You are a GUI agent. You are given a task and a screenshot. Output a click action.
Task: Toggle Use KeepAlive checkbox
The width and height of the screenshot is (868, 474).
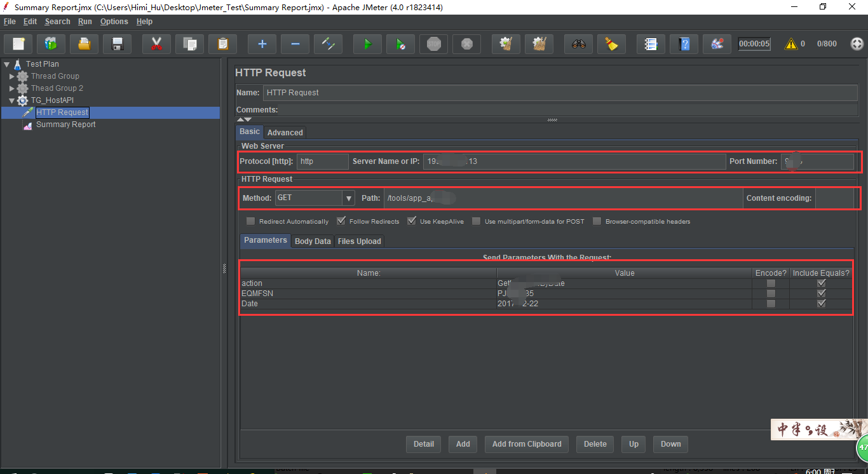click(x=412, y=221)
